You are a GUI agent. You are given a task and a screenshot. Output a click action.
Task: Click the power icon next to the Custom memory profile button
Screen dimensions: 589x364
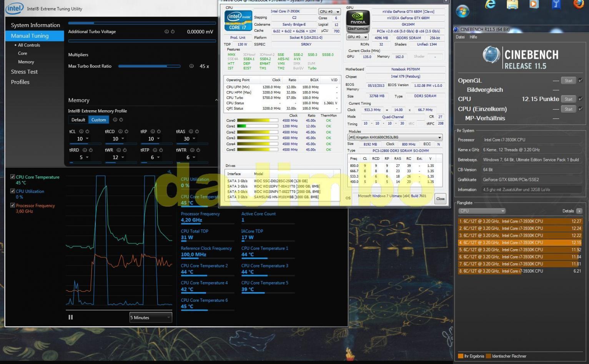[x=121, y=120]
